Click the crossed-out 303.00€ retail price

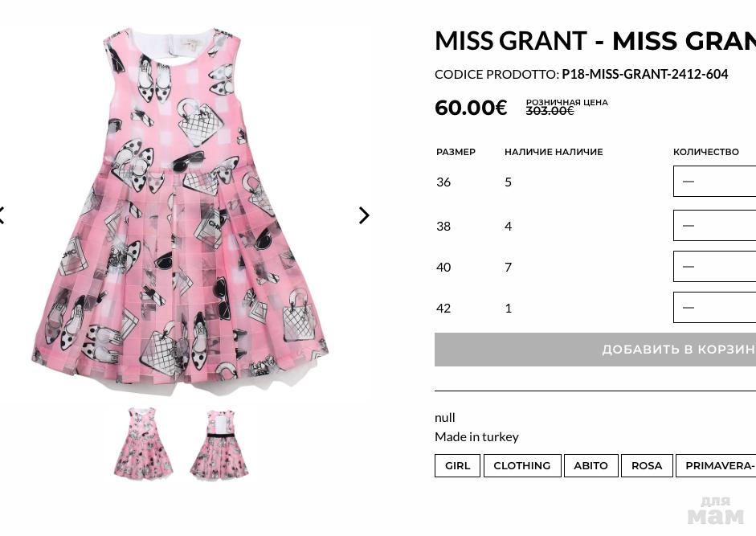pos(550,111)
